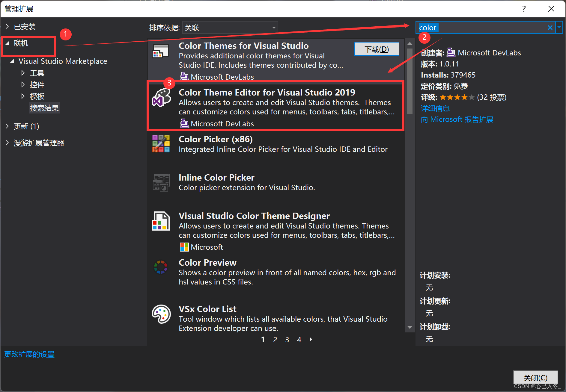Screen dimensions: 566x392
Task: Click the Color Preview color wheel icon
Action: (161, 267)
